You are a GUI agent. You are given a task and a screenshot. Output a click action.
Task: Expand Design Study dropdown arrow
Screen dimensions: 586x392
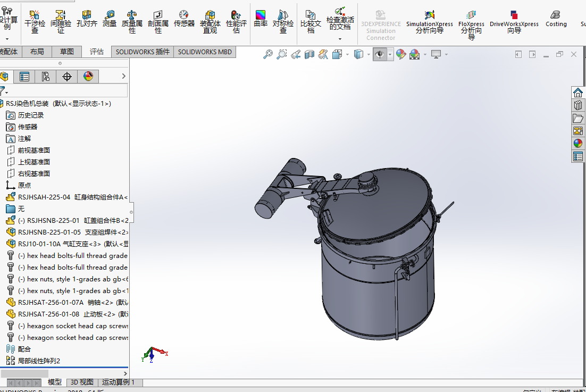[x=7, y=39]
